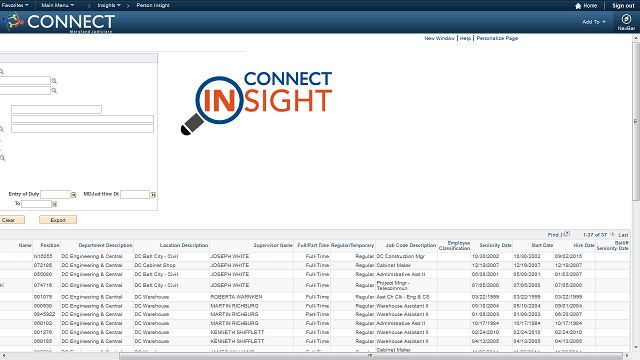Click the Asst Ch Clk - Eng & CS cell
640x360 pixels.
pos(403,297)
